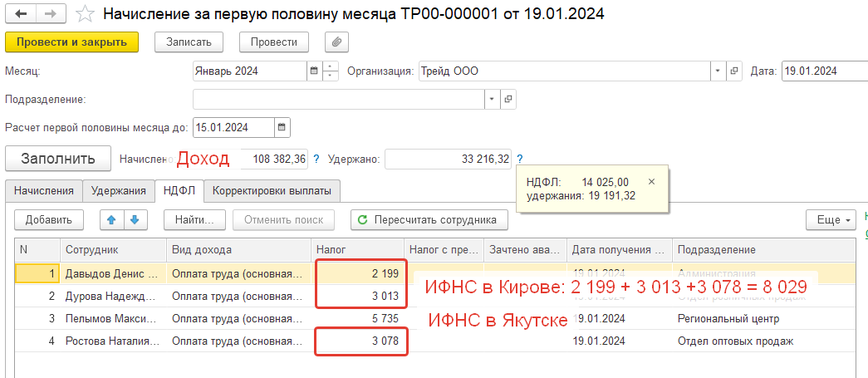Open the Трейд ООО organization card icon
The height and width of the screenshot is (378, 868).
(x=734, y=71)
